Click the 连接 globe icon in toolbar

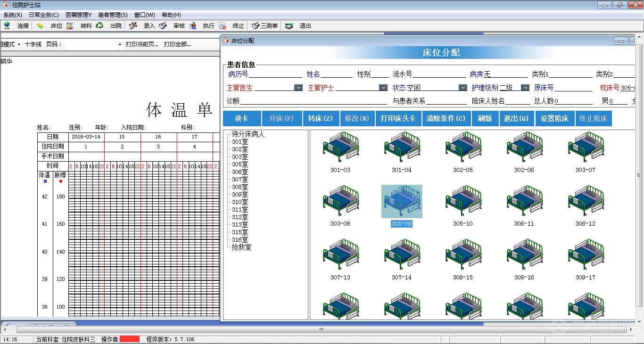tap(7, 26)
